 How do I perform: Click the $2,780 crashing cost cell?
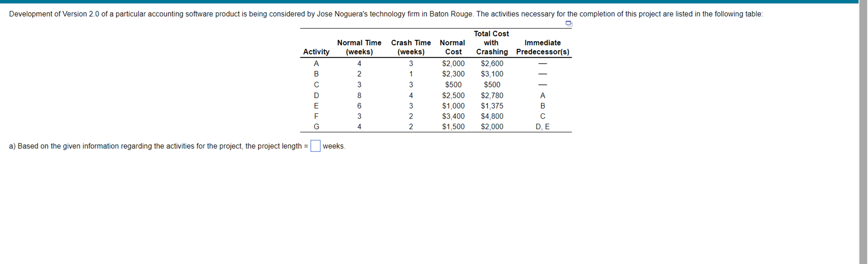pos(492,95)
